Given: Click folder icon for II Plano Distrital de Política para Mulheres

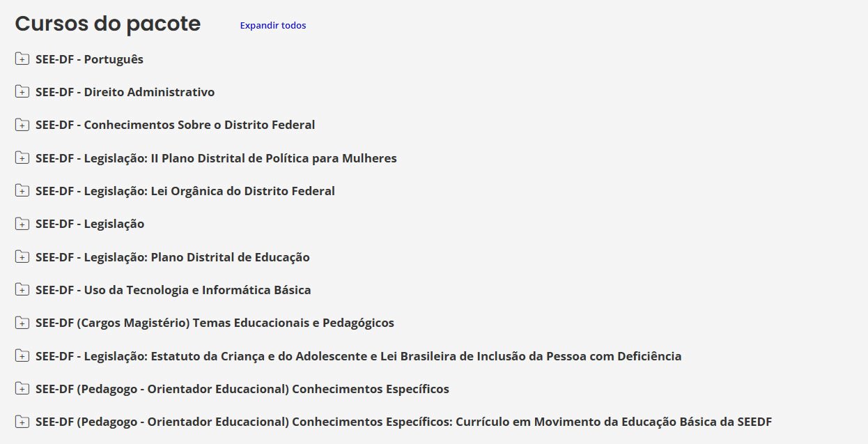Looking at the screenshot, I should tap(22, 158).
